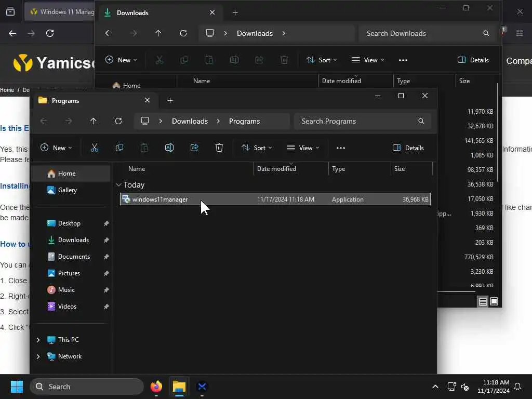The height and width of the screenshot is (399, 532).
Task: Toggle Details pane in Downloads window
Action: click(x=473, y=60)
